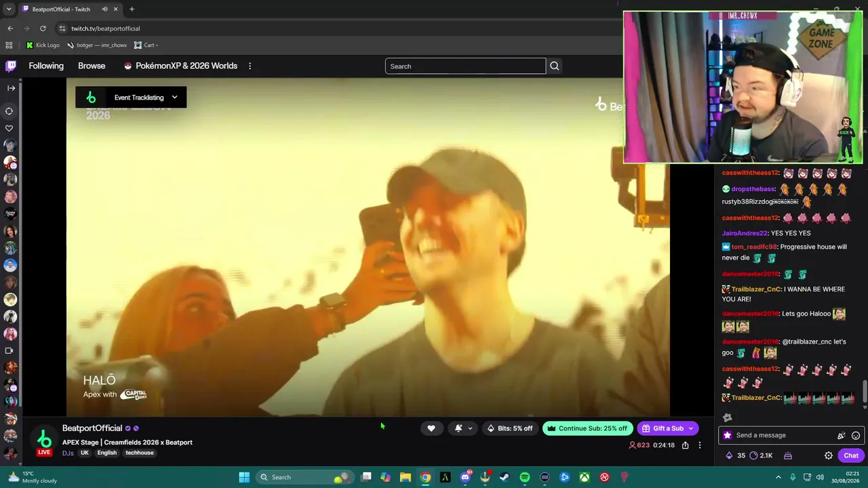The width and height of the screenshot is (868, 488).
Task: Click the address bar URL
Action: [x=105, y=28]
